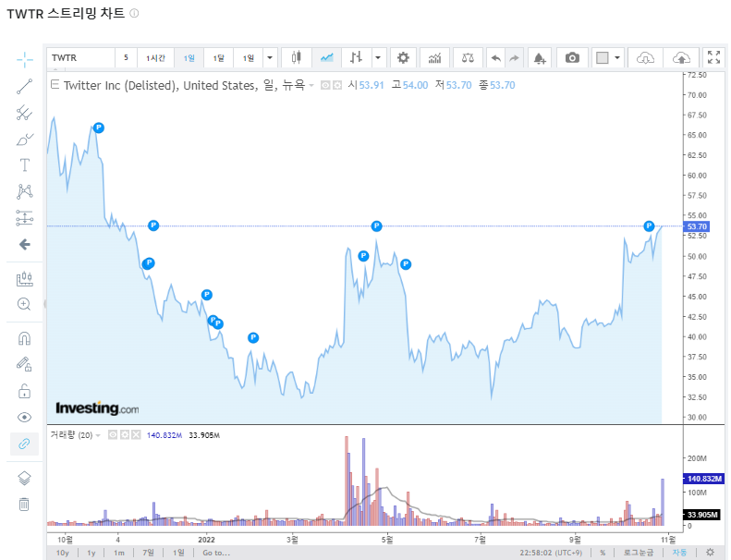The height and width of the screenshot is (560, 731).
Task: Toggle 로그눈금 log scale
Action: click(639, 553)
